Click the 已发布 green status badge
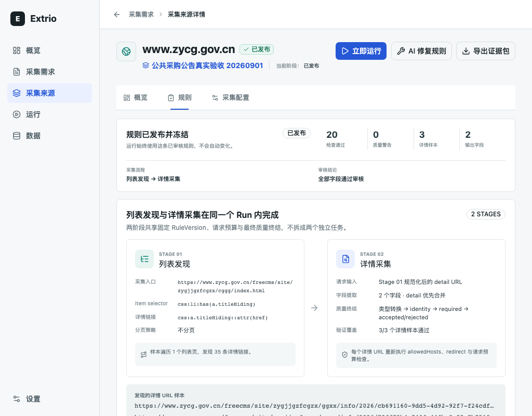This screenshot has width=532, height=416. (257, 49)
